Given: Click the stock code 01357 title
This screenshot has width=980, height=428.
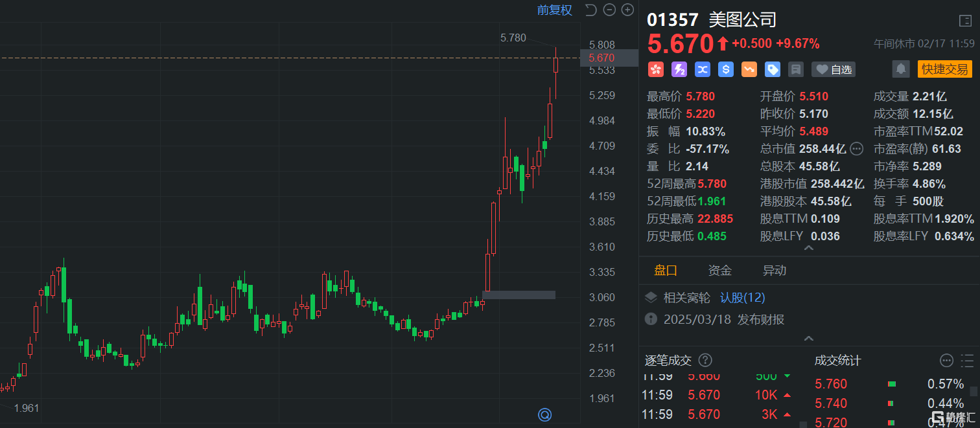Looking at the screenshot, I should coord(673,19).
